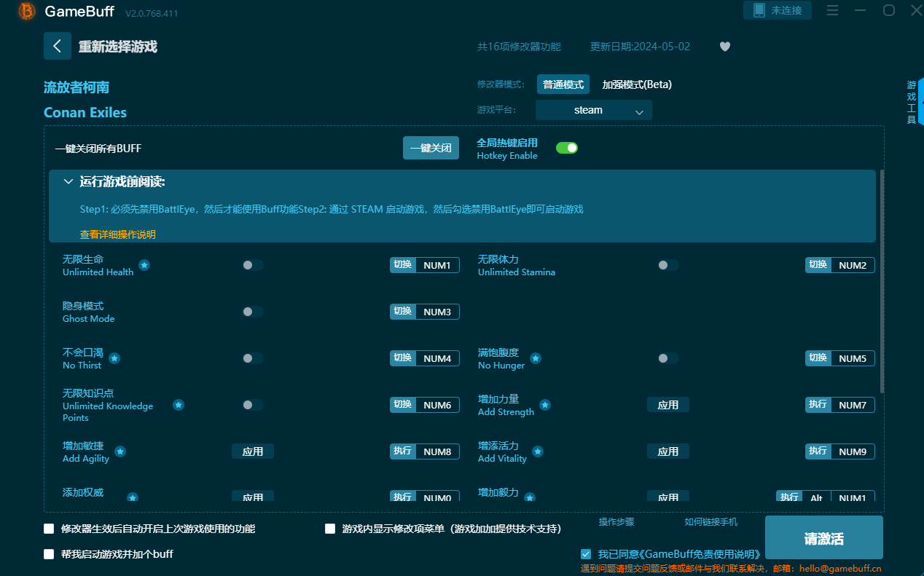Click NUM8 hotkey field for Add Agility

coord(437,451)
